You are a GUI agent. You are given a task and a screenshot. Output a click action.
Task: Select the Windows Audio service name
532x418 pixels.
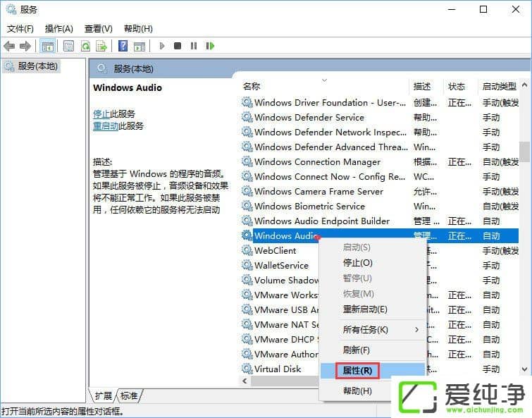pos(286,235)
